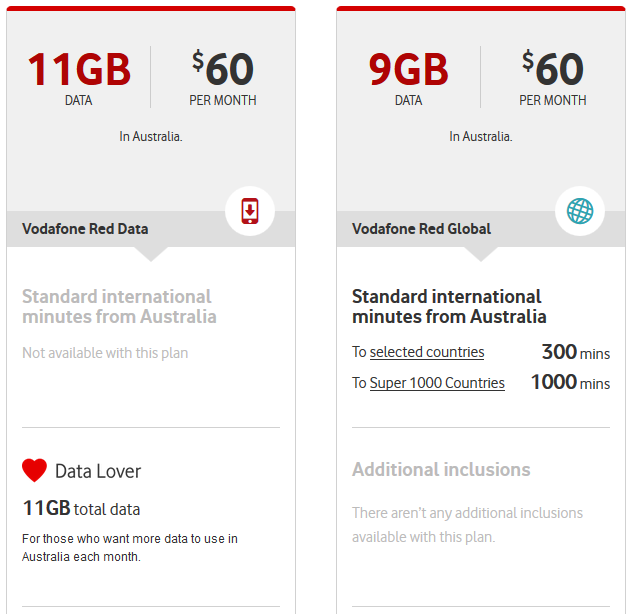This screenshot has height=614, width=632.
Task: Click the pointer arrow under Red Data banner
Action: (x=151, y=254)
